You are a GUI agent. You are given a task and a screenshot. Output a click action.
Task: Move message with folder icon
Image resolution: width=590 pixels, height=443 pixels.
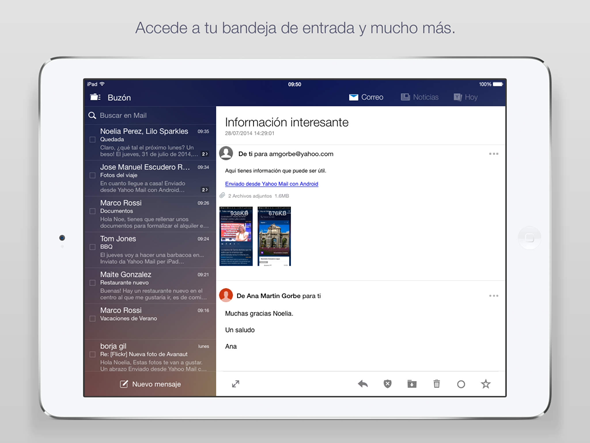[x=412, y=384]
